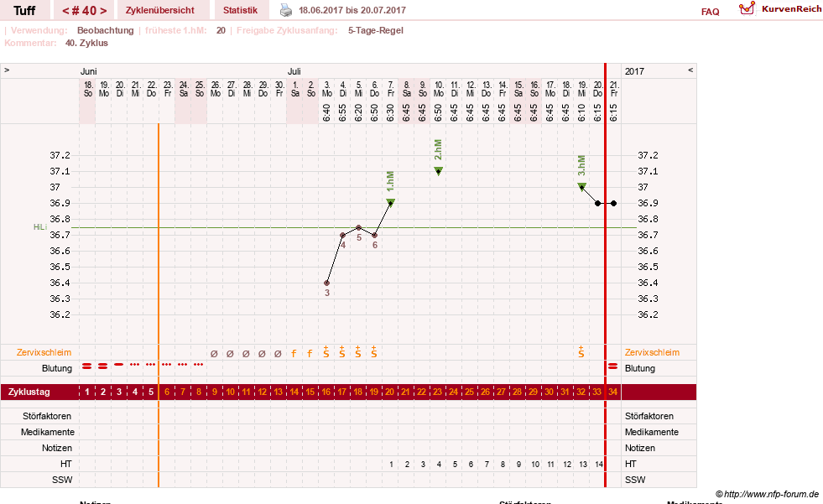823x504 pixels.
Task: Click the '5-Tage-Regel' value
Action: (x=376, y=30)
